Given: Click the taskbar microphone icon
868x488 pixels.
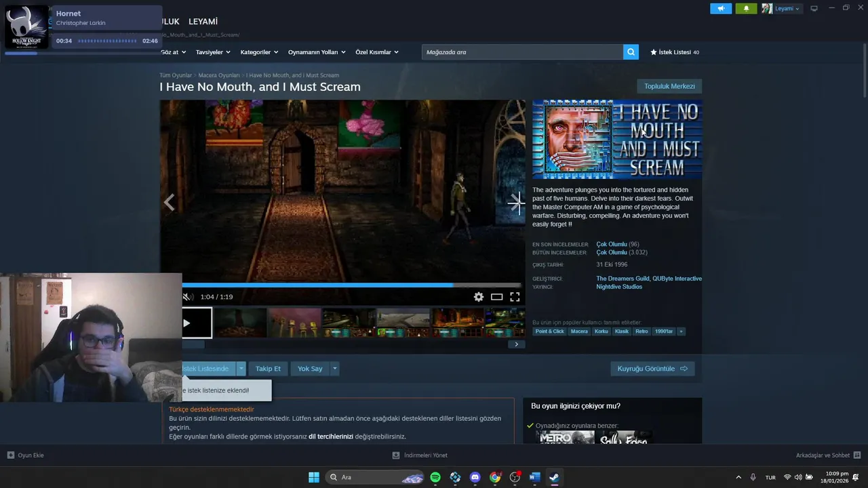Looking at the screenshot, I should pos(753,477).
